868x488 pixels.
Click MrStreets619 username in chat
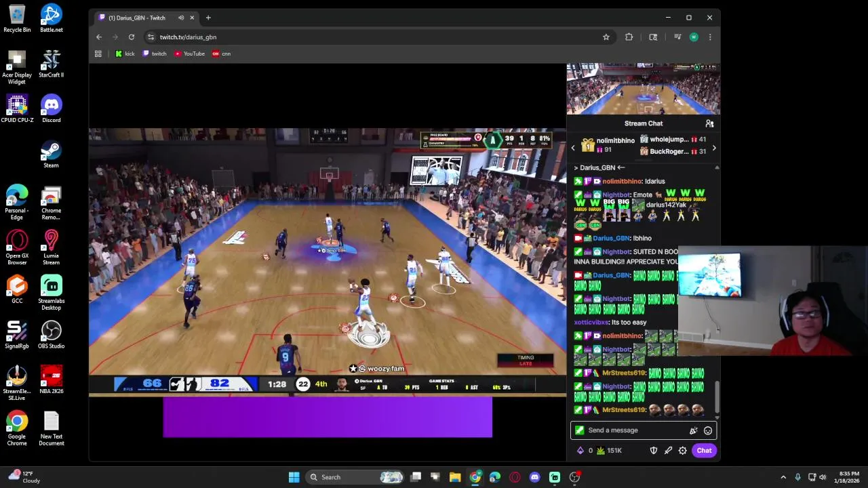622,373
